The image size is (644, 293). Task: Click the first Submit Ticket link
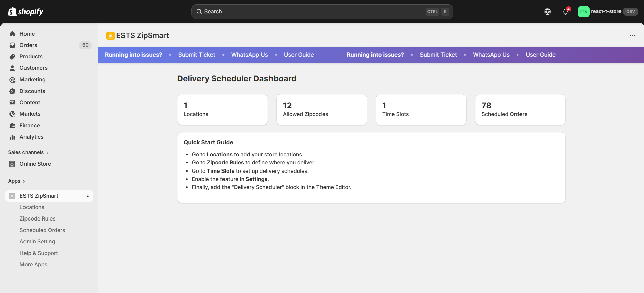click(x=197, y=55)
